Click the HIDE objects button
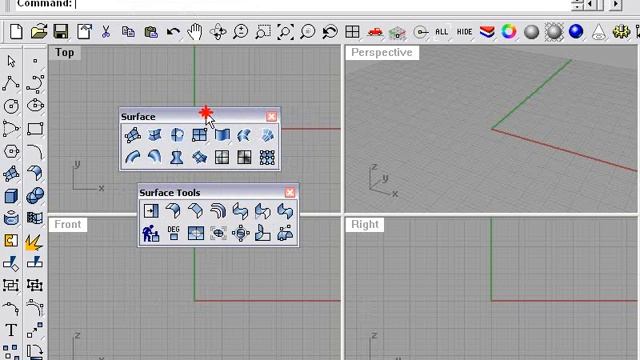The height and width of the screenshot is (360, 640). coord(464,32)
